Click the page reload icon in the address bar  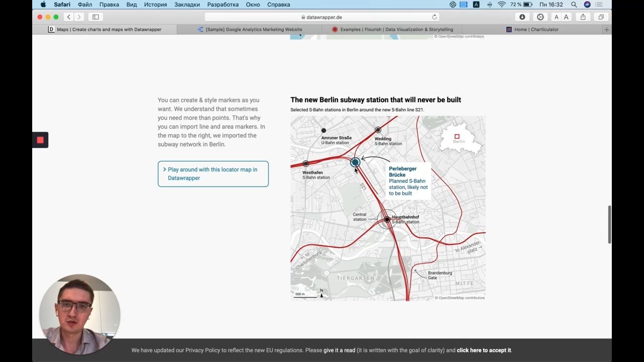click(434, 17)
